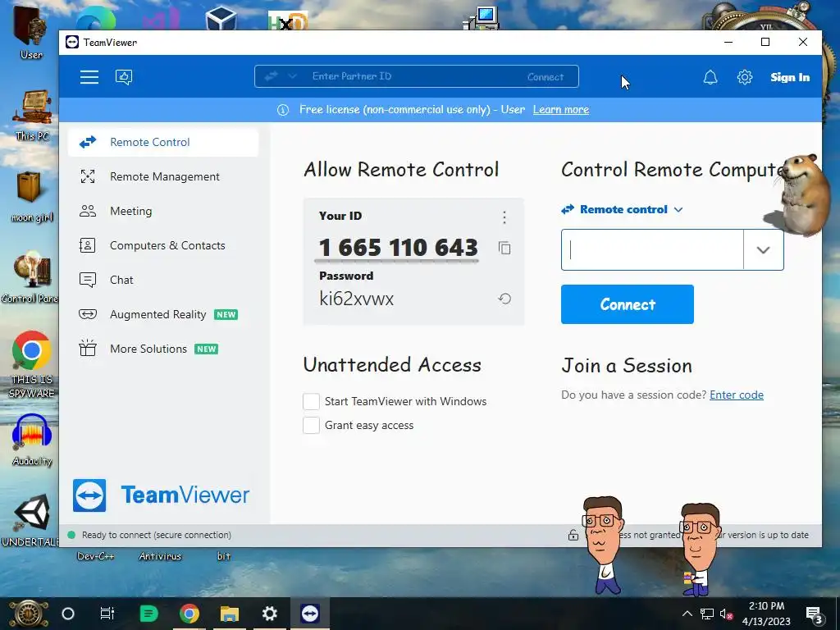The height and width of the screenshot is (630, 840).
Task: Select Augmented Reality in sidebar
Action: coord(163,314)
